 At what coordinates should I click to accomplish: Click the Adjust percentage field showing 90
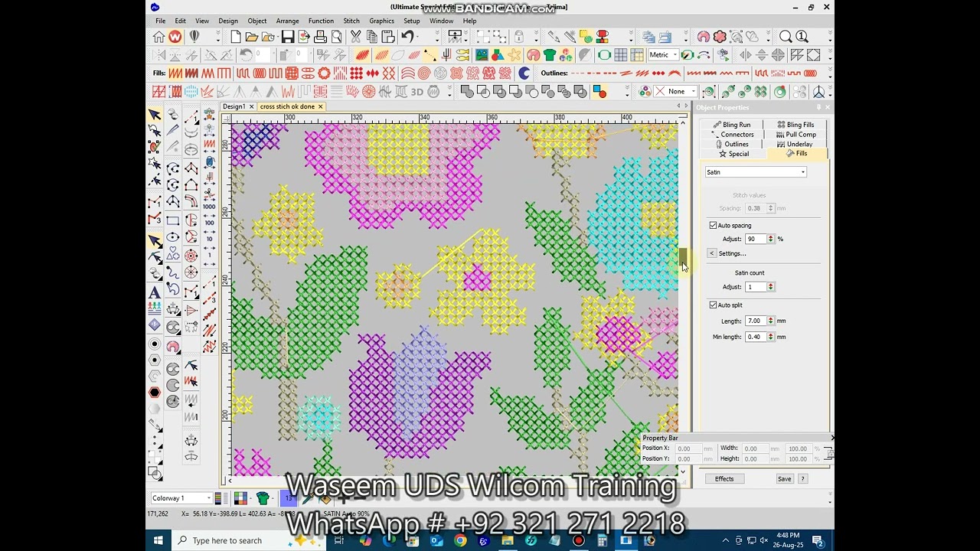click(x=756, y=240)
